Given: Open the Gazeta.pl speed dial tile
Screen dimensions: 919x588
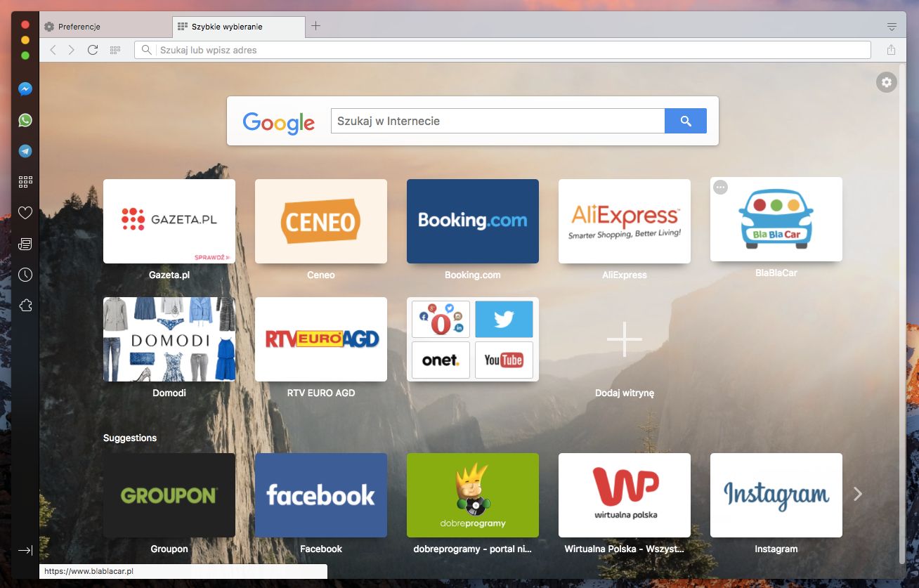Looking at the screenshot, I should pyautogui.click(x=169, y=221).
